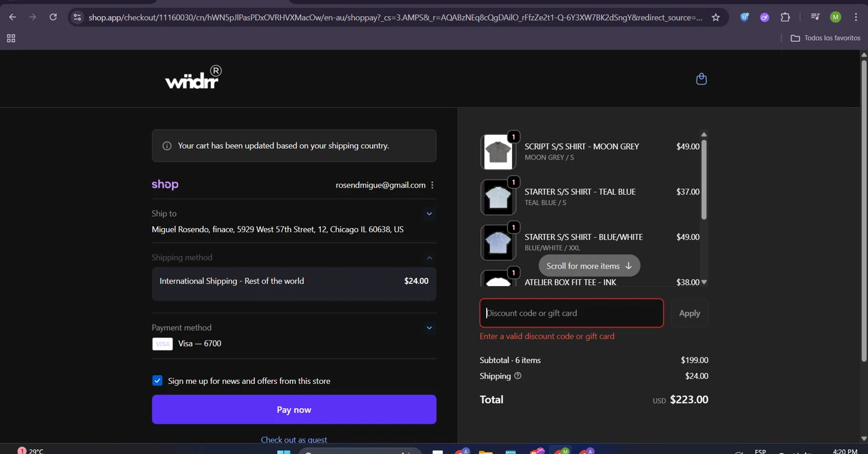Click Pay now
This screenshot has width=868, height=454.
pyautogui.click(x=294, y=409)
